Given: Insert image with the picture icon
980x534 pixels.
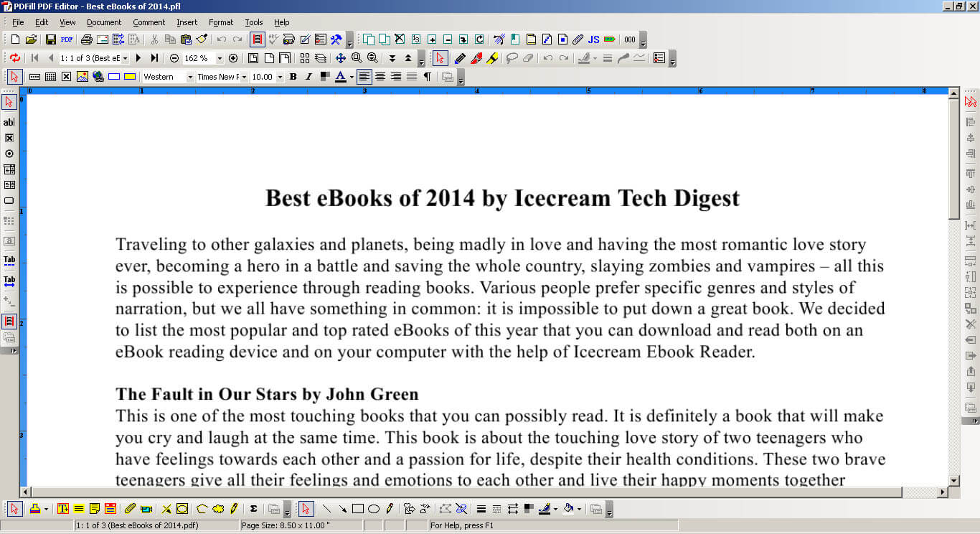Looking at the screenshot, I should [83, 77].
